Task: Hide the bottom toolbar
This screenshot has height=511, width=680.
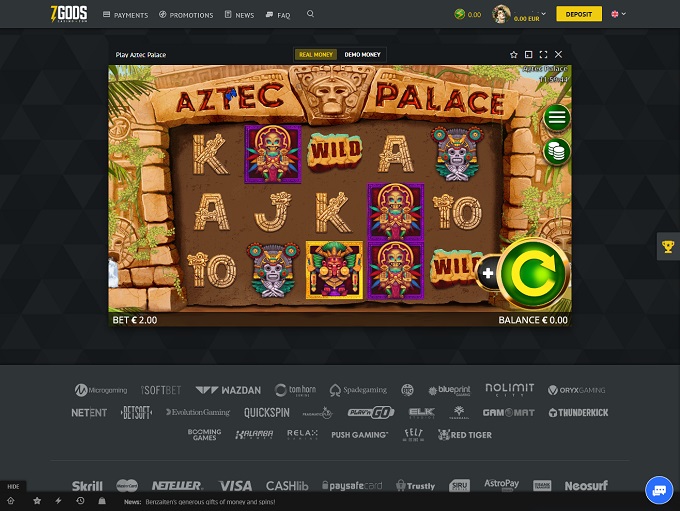Action: 13,486
